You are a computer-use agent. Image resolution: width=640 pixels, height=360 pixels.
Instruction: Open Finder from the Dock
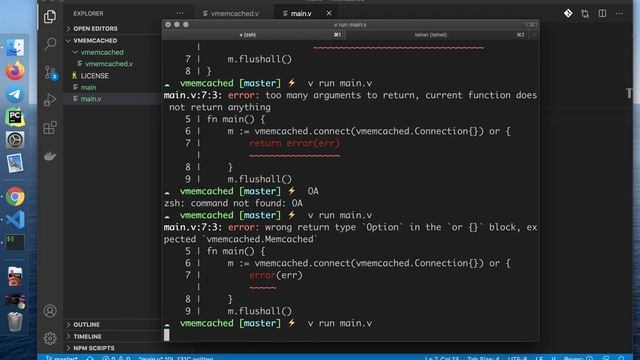pyautogui.click(x=15, y=48)
